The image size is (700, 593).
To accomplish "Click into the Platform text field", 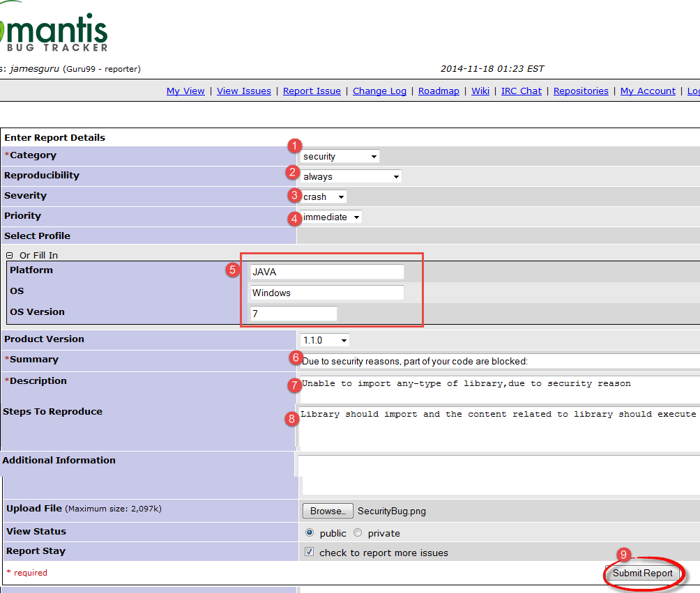I will tap(326, 272).
